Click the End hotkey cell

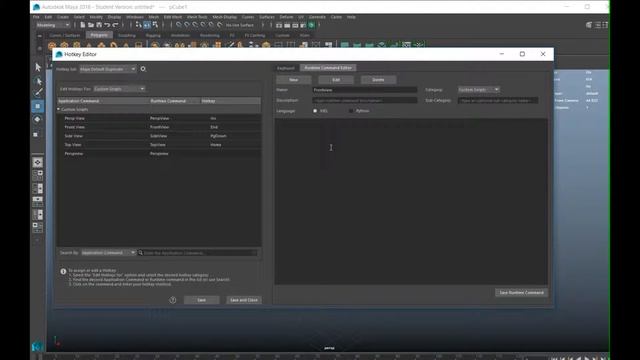click(x=214, y=127)
